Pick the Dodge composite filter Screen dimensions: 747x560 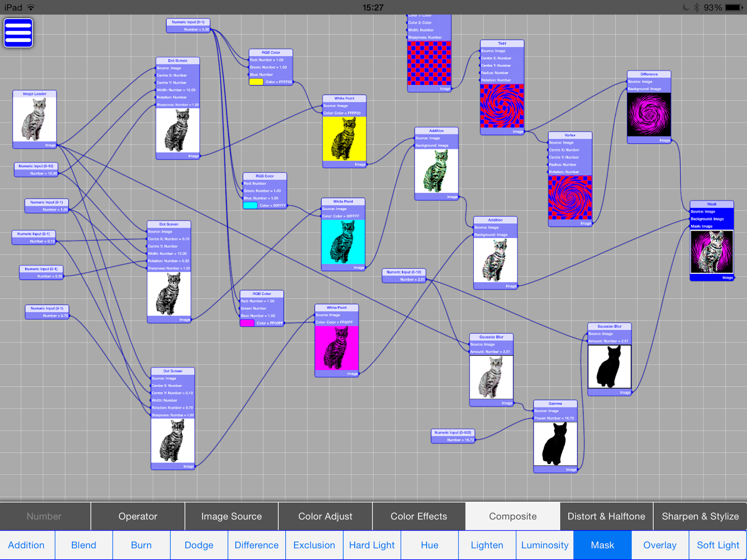(199, 545)
